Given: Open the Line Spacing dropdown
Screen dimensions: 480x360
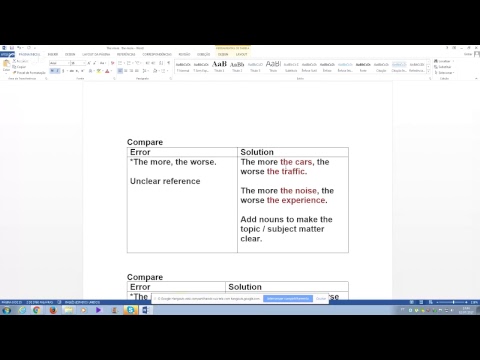Looking at the screenshot, I should tap(145, 71).
